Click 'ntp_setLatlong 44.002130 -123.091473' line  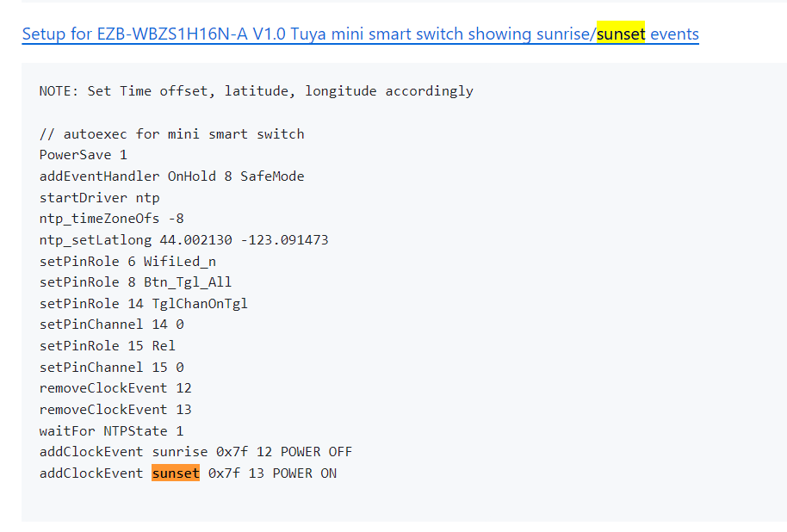pyautogui.click(x=183, y=240)
